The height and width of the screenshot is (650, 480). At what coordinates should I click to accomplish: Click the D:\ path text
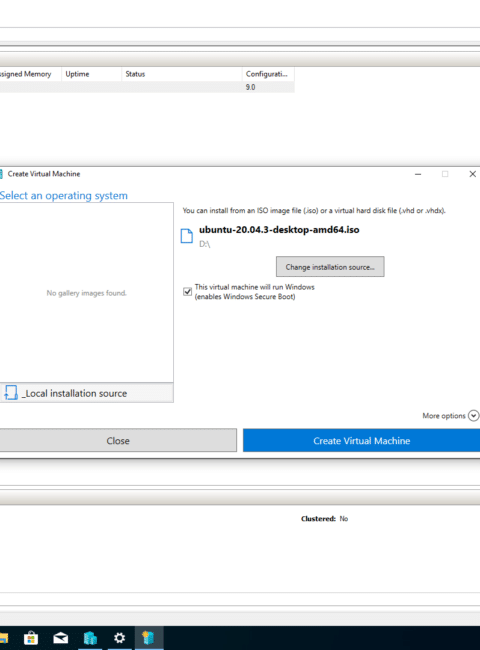(204, 244)
